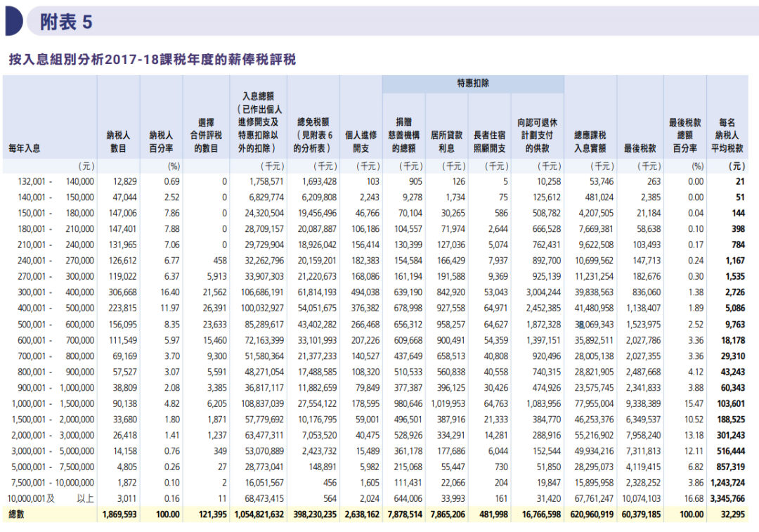Select the average tax value 3,345,766

click(727, 499)
